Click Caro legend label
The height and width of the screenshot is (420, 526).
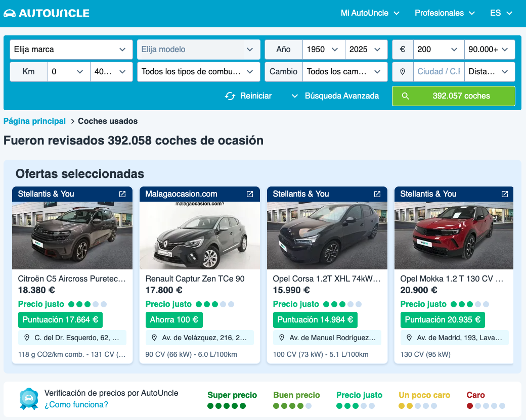[476, 395]
